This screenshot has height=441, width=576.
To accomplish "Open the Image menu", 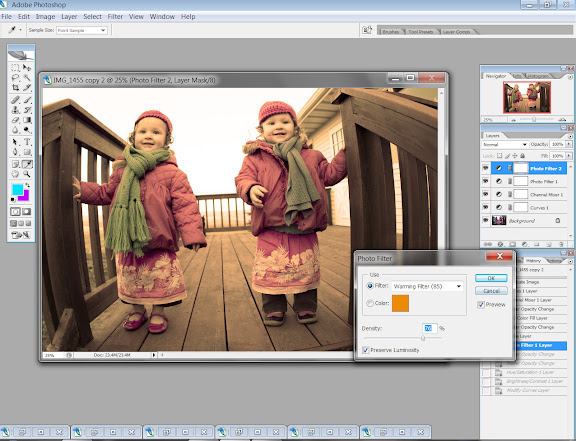I will point(45,17).
